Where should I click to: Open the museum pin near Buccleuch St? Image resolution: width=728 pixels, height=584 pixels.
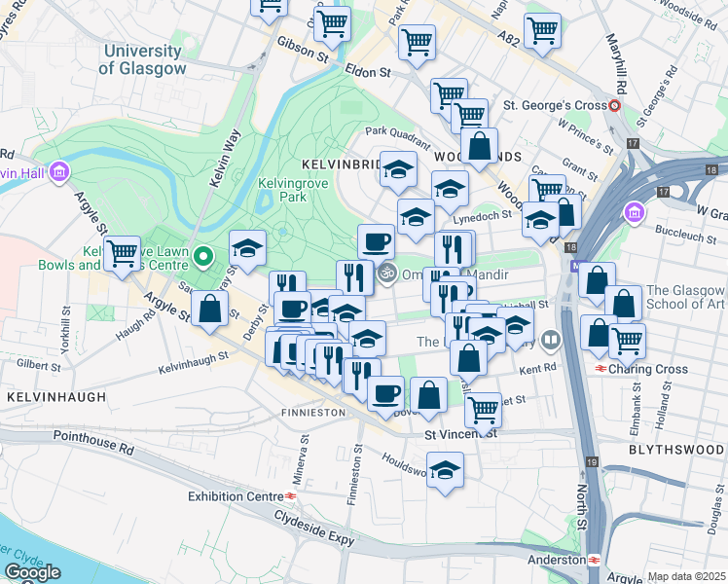[x=635, y=213]
